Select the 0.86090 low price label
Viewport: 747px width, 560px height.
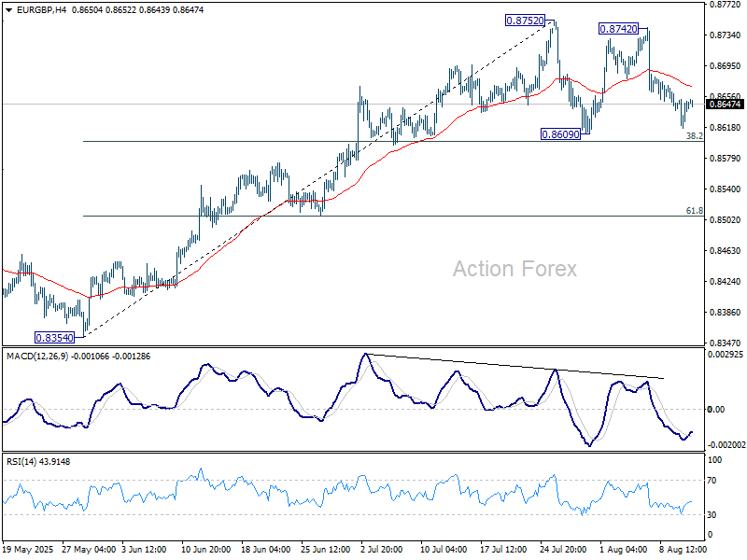561,134
